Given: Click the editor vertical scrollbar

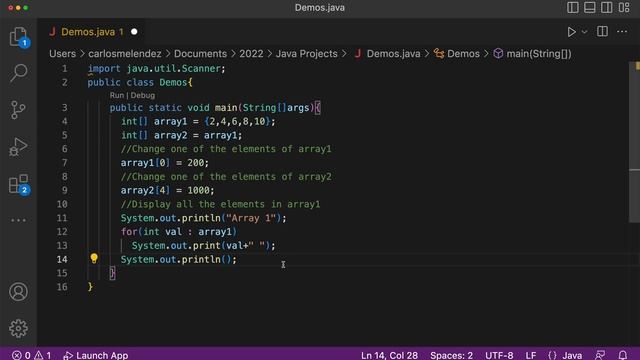Looking at the screenshot, I should pos(634,142).
